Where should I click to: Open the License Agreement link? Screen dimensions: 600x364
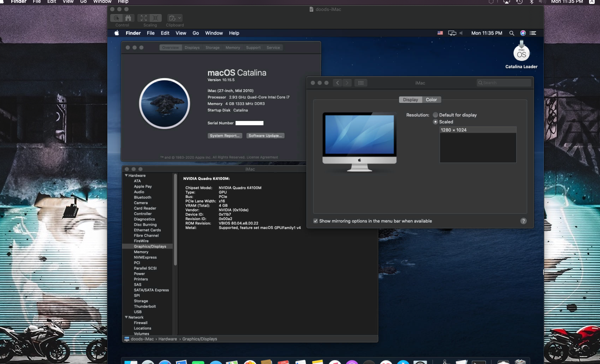pos(262,157)
